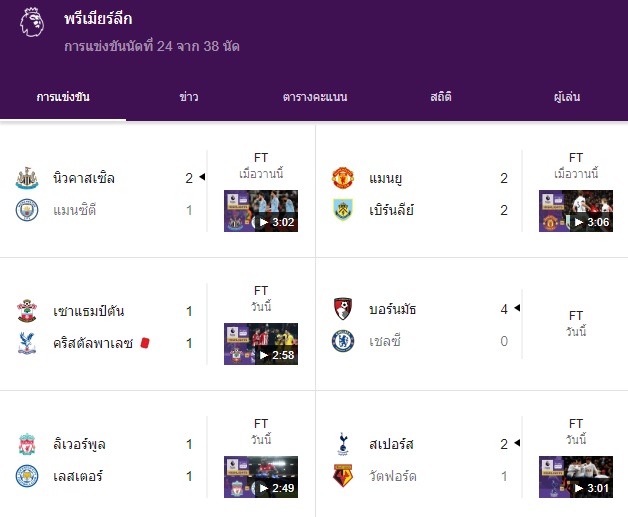Click the Bournemouth club crest

click(343, 309)
